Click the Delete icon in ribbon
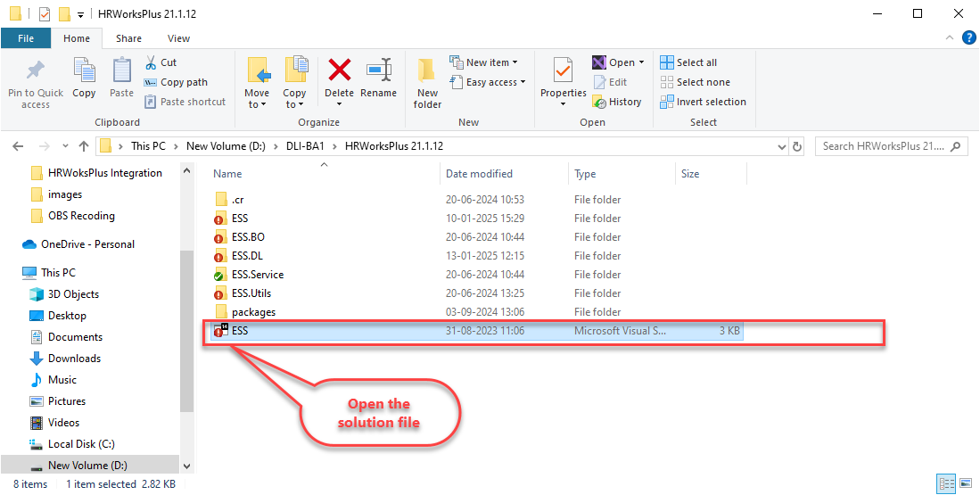Viewport: 980px width, 495px height. click(x=339, y=71)
